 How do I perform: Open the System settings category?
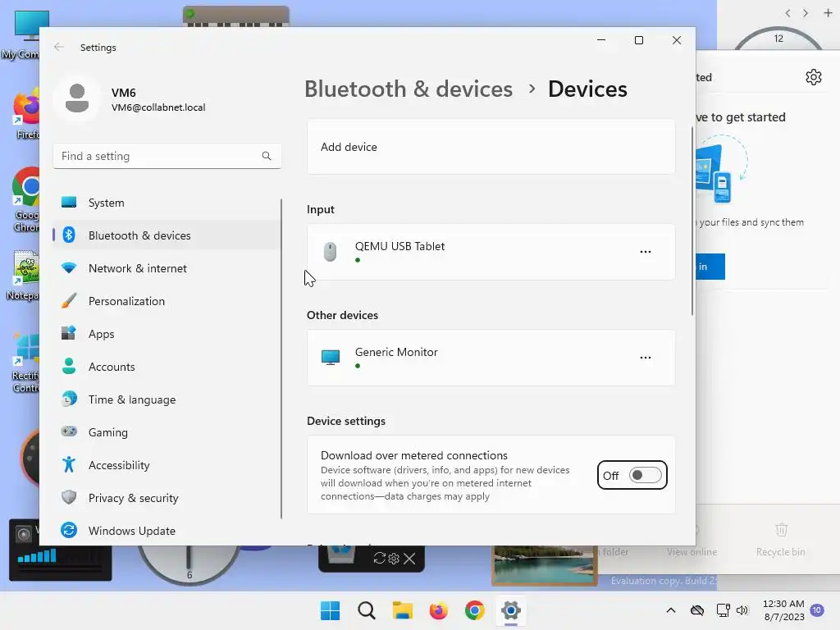(167, 203)
